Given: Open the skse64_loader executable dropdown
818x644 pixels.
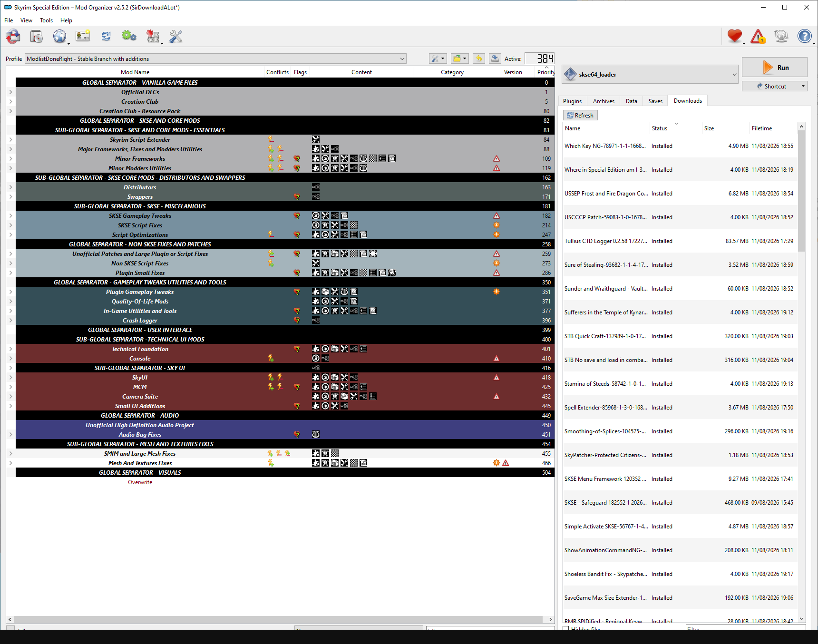Looking at the screenshot, I should click(x=650, y=74).
